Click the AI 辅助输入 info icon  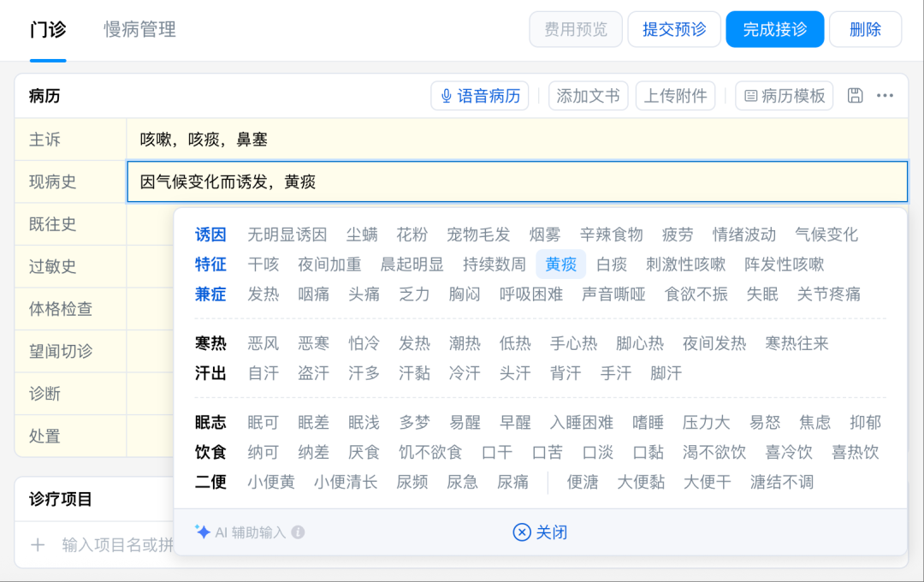pyautogui.click(x=299, y=532)
